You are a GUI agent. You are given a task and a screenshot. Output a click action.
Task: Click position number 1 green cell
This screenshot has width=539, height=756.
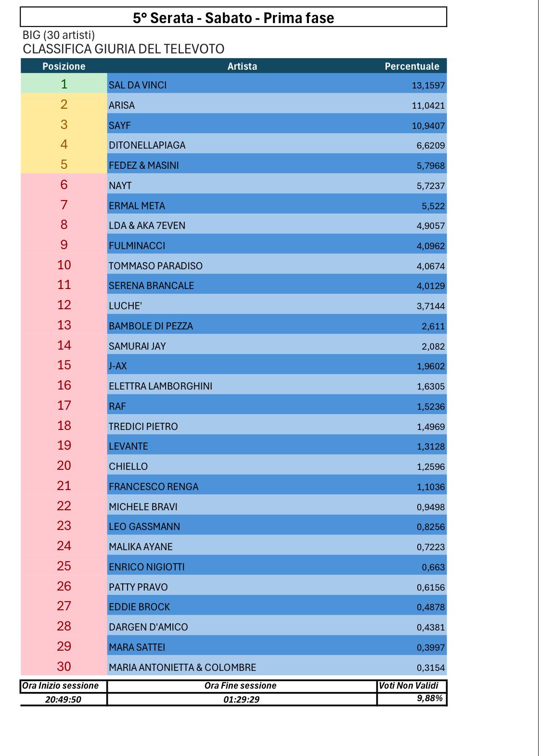[x=64, y=84]
